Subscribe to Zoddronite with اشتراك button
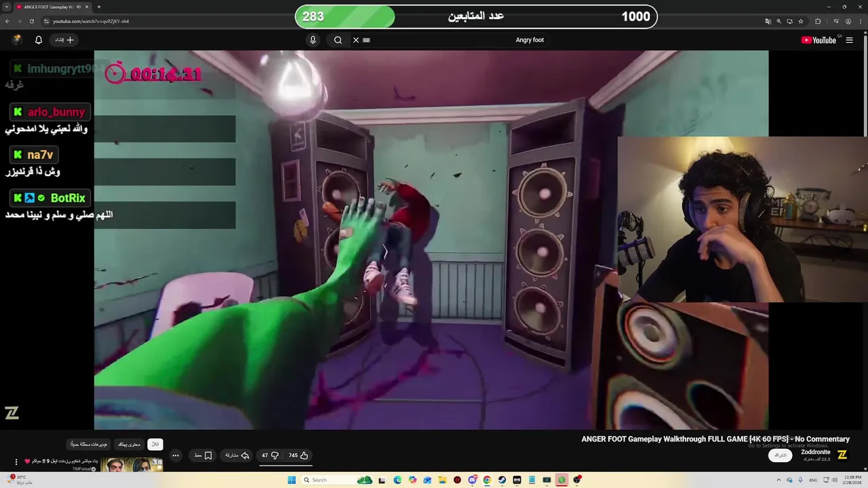The height and width of the screenshot is (488, 868). [781, 455]
